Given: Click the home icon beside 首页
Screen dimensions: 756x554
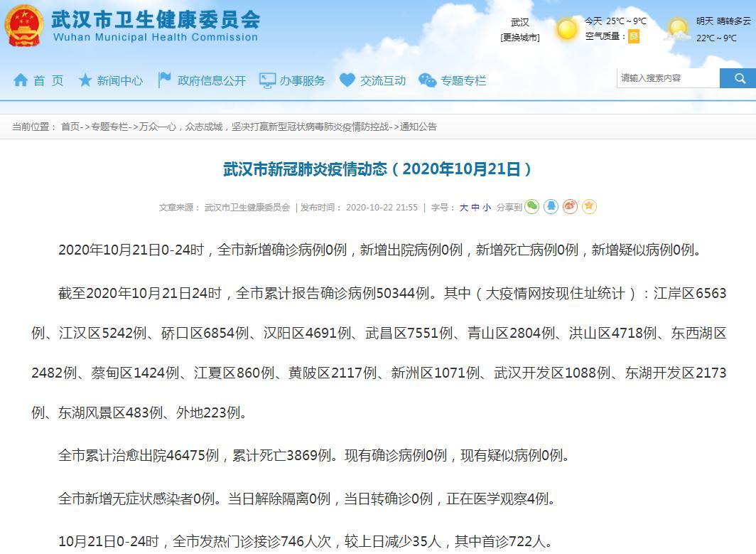Looking at the screenshot, I should click(x=21, y=80).
